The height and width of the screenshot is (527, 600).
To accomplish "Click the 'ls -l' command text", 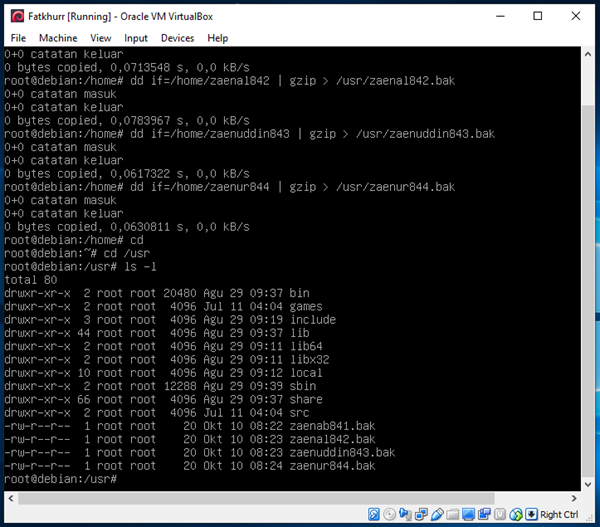I will click(140, 267).
